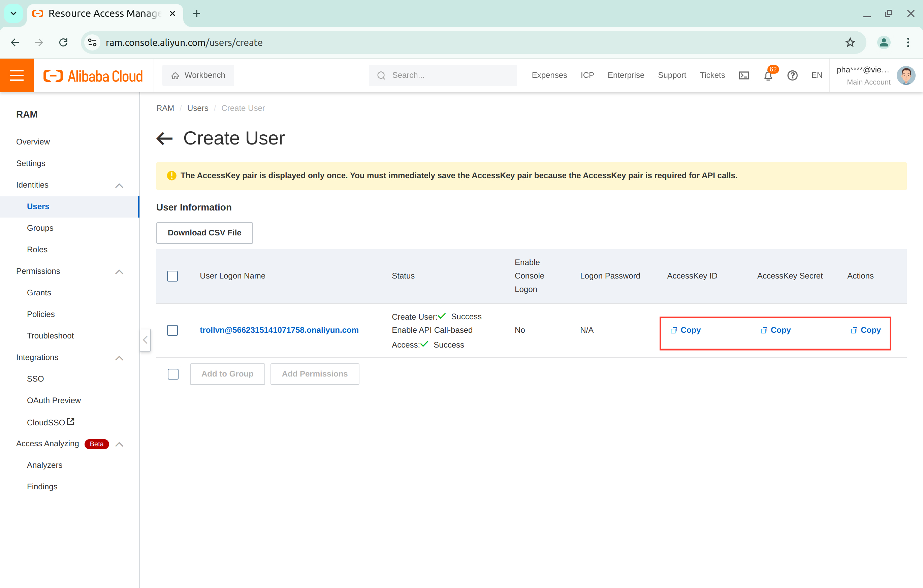Download the CSV File
This screenshot has width=923, height=588.
click(204, 233)
